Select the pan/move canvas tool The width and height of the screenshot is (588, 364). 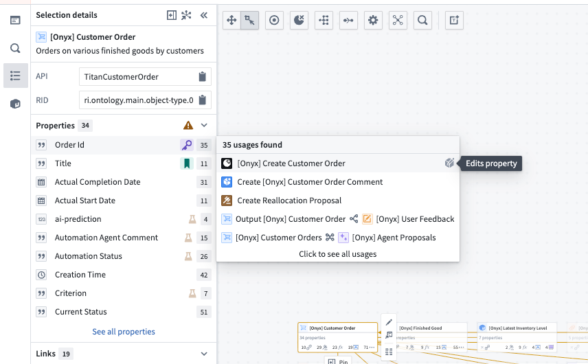coord(231,21)
